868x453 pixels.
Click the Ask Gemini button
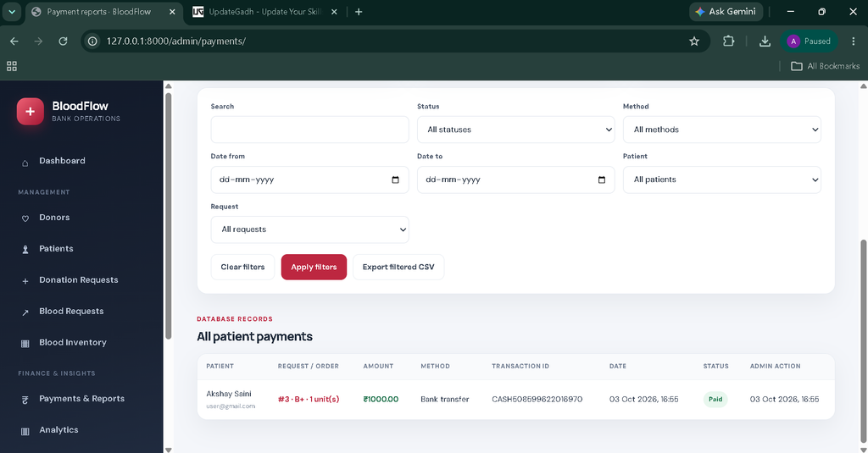click(x=726, y=12)
